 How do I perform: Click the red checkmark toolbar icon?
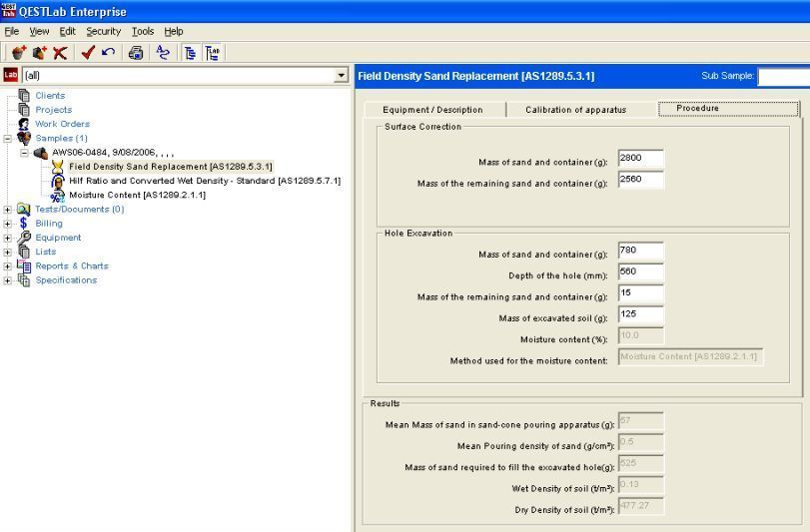88,53
